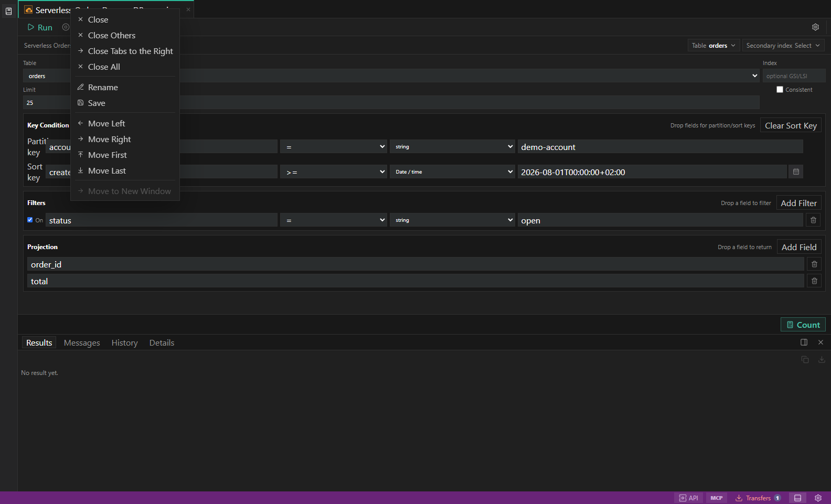Open partition key operator dropdown
Viewport: 831px width, 504px height.
click(x=334, y=147)
